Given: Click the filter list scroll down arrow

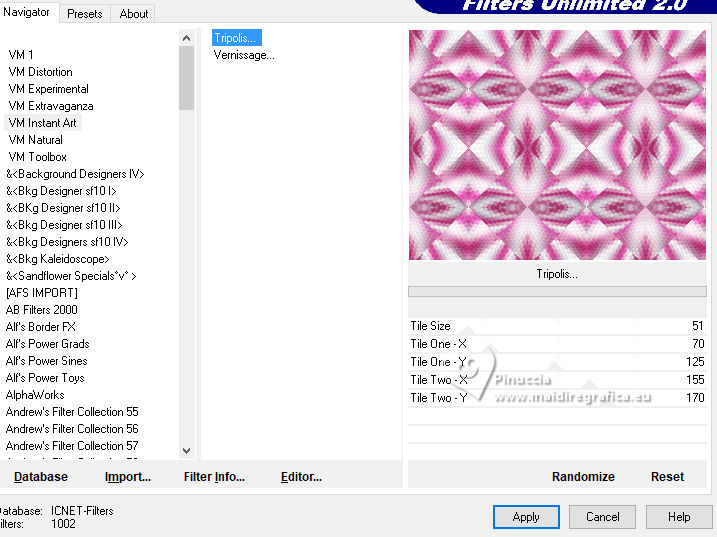Looking at the screenshot, I should 186,451.
